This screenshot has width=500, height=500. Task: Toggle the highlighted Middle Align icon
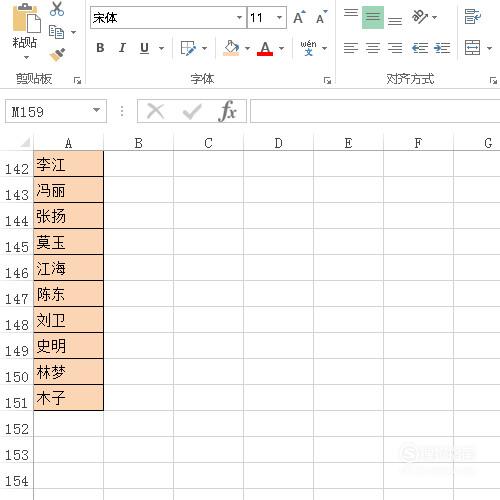click(373, 17)
